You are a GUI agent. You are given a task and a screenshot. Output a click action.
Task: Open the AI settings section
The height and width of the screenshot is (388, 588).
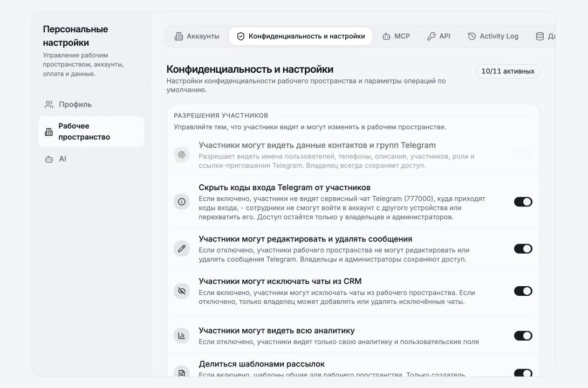click(x=91, y=159)
